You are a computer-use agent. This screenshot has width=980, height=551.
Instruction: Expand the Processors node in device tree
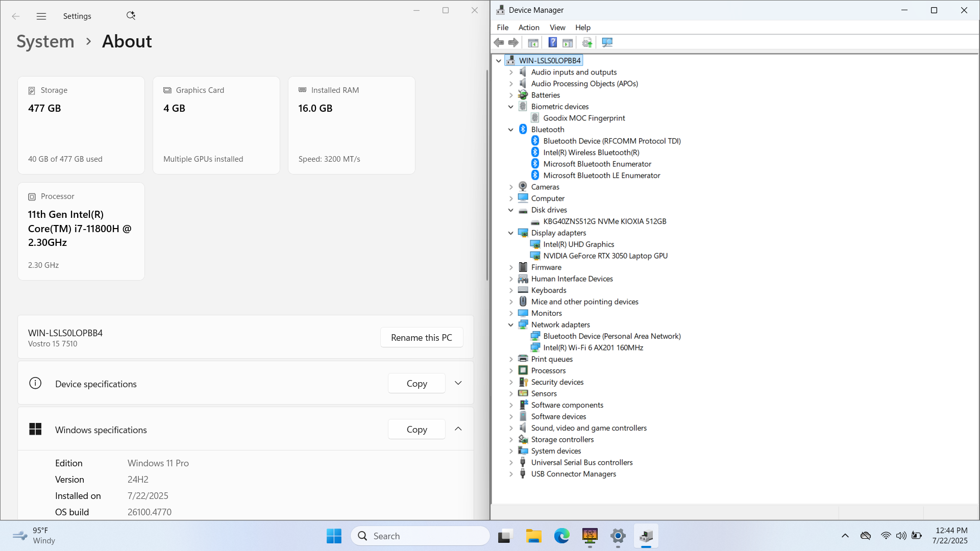coord(511,371)
